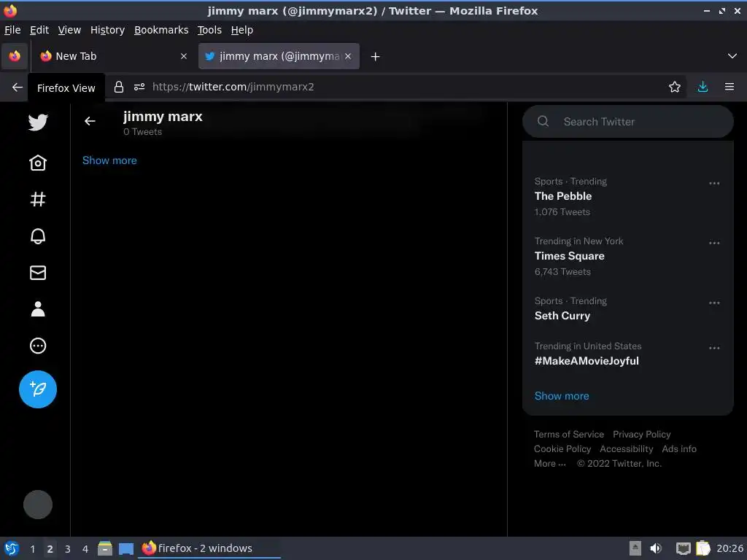Click the site padlock icon
The height and width of the screenshot is (560, 747).
tap(119, 87)
